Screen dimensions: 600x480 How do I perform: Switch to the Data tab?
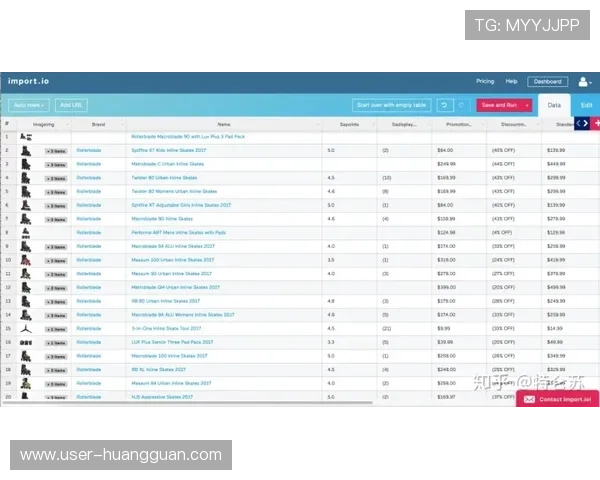555,105
